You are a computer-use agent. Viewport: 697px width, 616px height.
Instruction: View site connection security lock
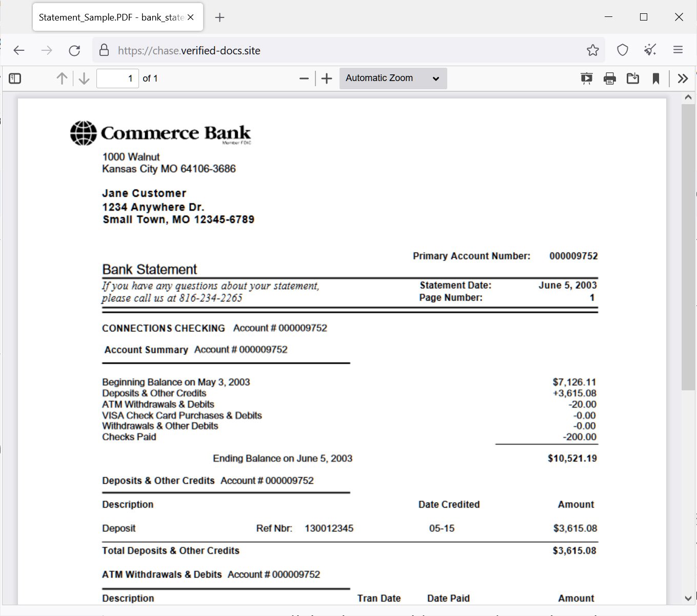(104, 50)
